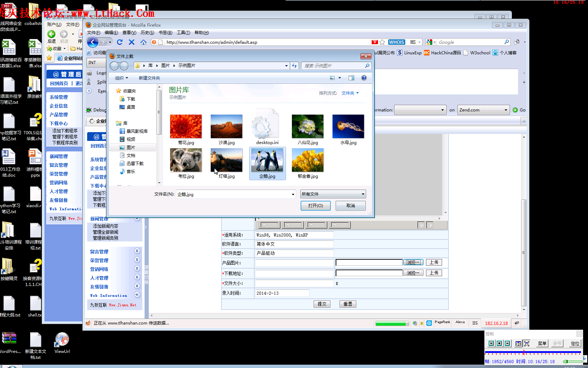Click the search magnifier in file dialog

click(367, 66)
